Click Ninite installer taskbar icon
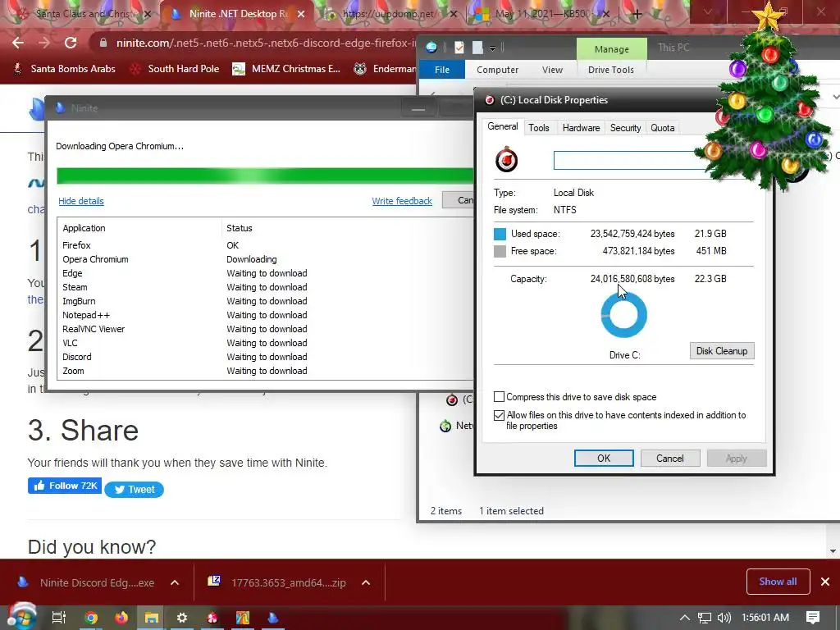 272,618
